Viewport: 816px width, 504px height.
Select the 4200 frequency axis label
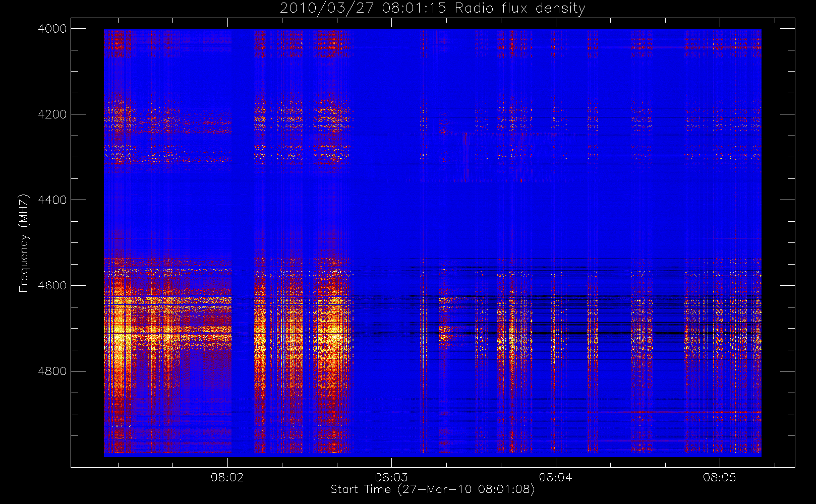point(52,114)
